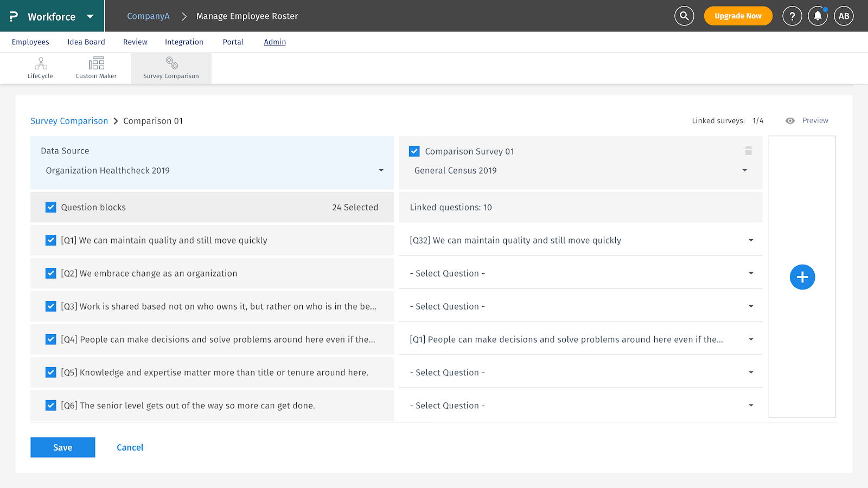Open the search icon in header

click(x=684, y=16)
